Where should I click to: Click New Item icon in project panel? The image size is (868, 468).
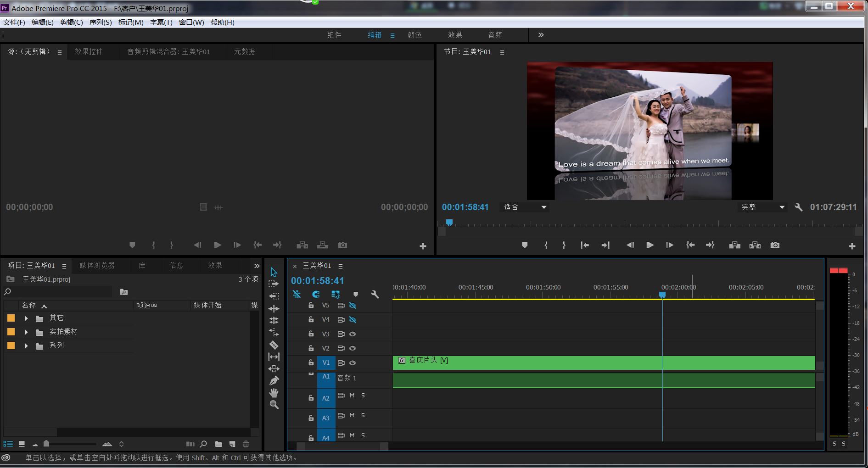pyautogui.click(x=232, y=444)
